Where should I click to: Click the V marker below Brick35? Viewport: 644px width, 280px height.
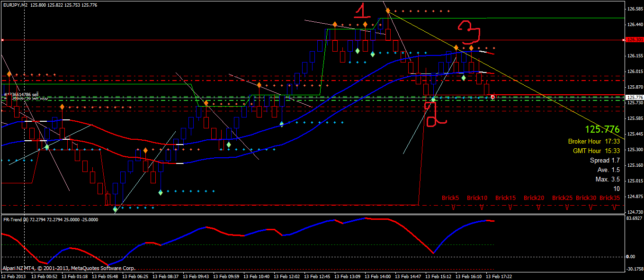(615, 208)
